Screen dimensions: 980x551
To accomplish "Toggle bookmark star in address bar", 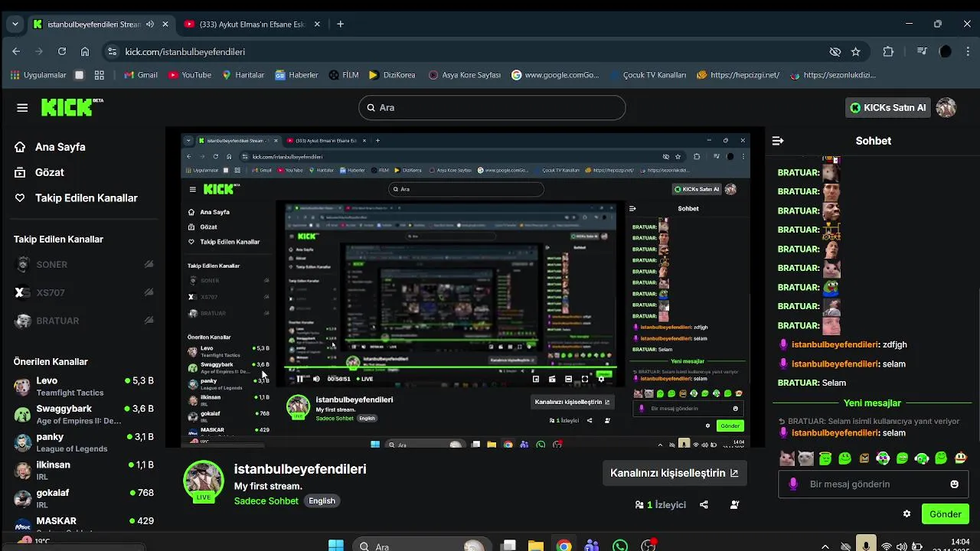I will click(x=856, y=52).
